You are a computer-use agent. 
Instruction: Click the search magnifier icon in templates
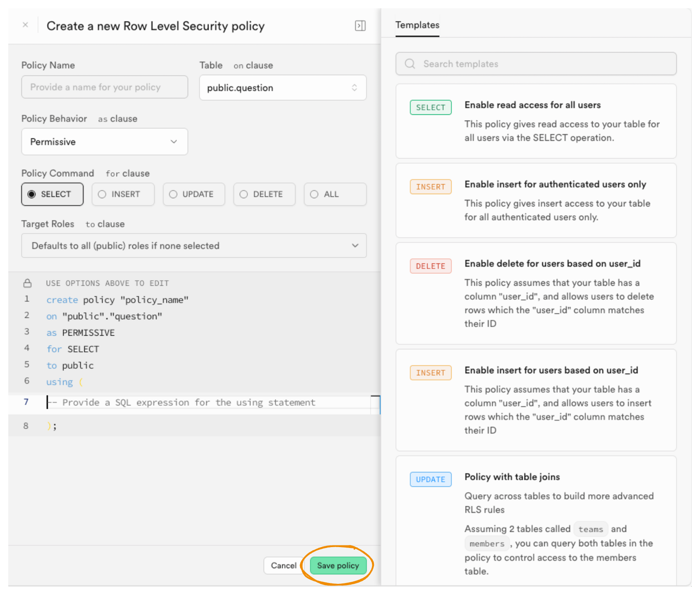tap(410, 64)
